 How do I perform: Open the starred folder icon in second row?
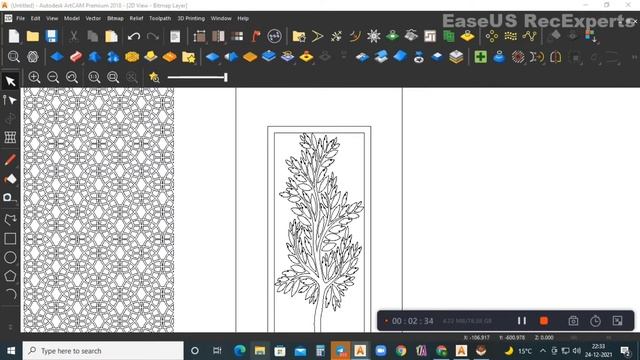pos(189,57)
